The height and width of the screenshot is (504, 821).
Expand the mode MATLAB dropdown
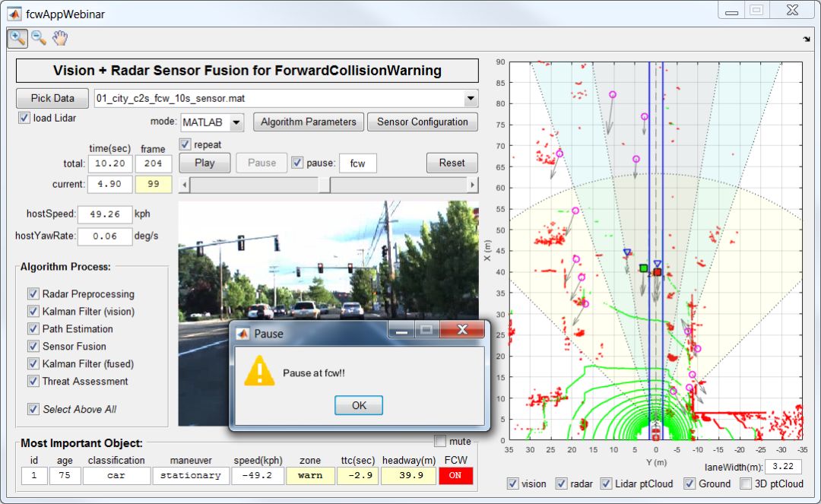click(236, 122)
